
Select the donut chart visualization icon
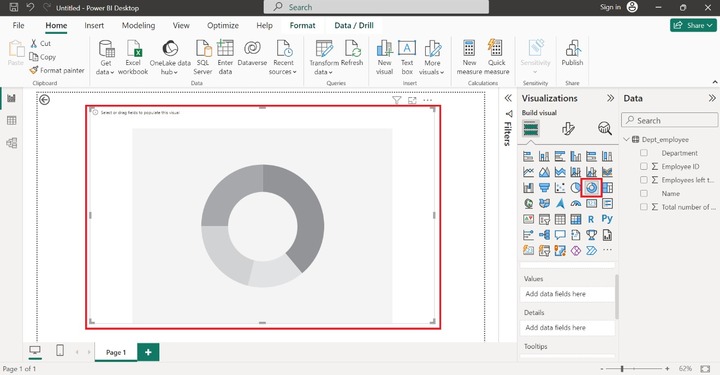(x=591, y=187)
